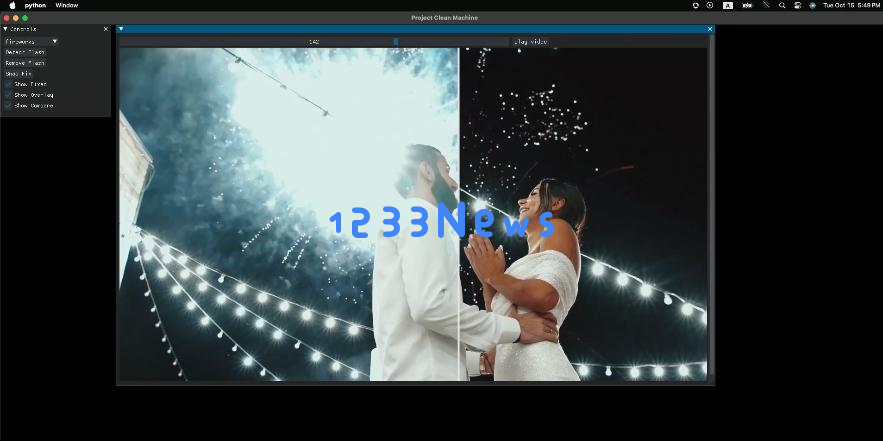Click the Show Mix button
The width and height of the screenshot is (883, 441).
pyautogui.click(x=19, y=74)
